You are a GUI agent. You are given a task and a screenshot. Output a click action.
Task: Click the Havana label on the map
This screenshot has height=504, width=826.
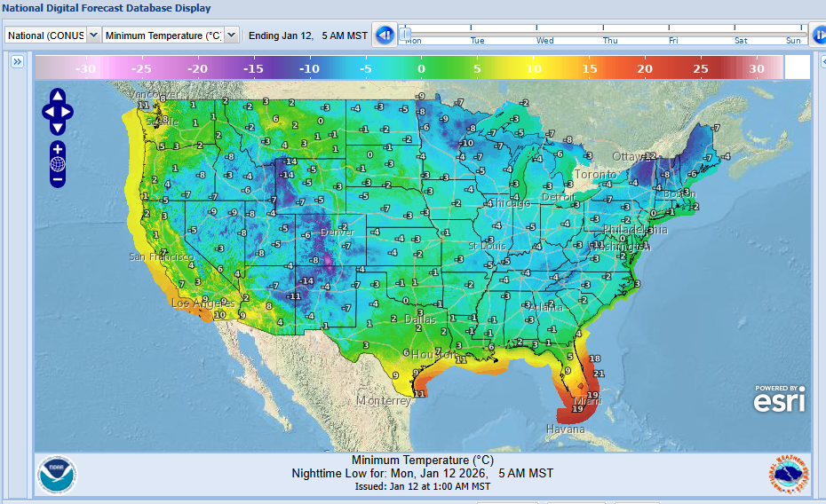click(565, 429)
